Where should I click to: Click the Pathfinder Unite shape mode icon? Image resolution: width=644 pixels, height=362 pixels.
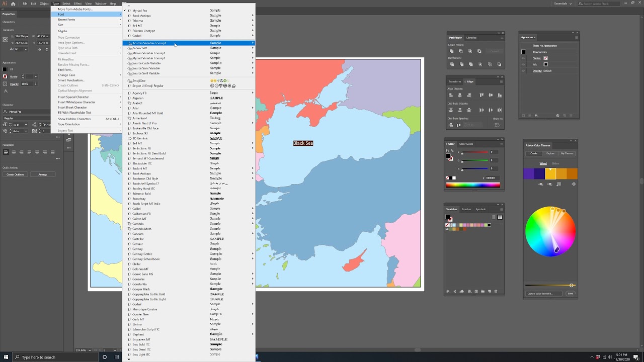tap(452, 51)
